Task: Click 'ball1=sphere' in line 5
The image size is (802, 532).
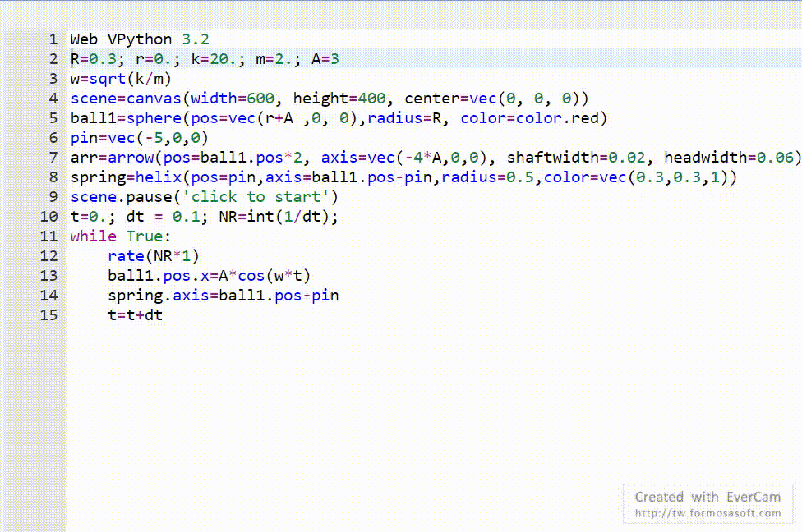Action: pyautogui.click(x=126, y=118)
